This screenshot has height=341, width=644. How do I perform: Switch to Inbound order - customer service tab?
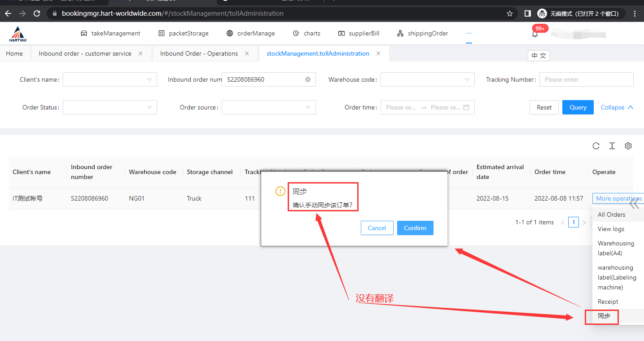click(x=85, y=53)
